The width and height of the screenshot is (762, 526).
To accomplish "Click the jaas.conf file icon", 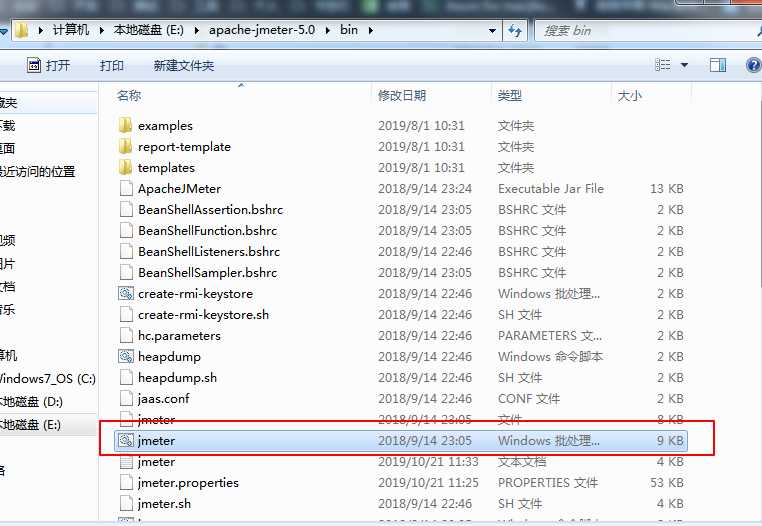I will tap(126, 398).
